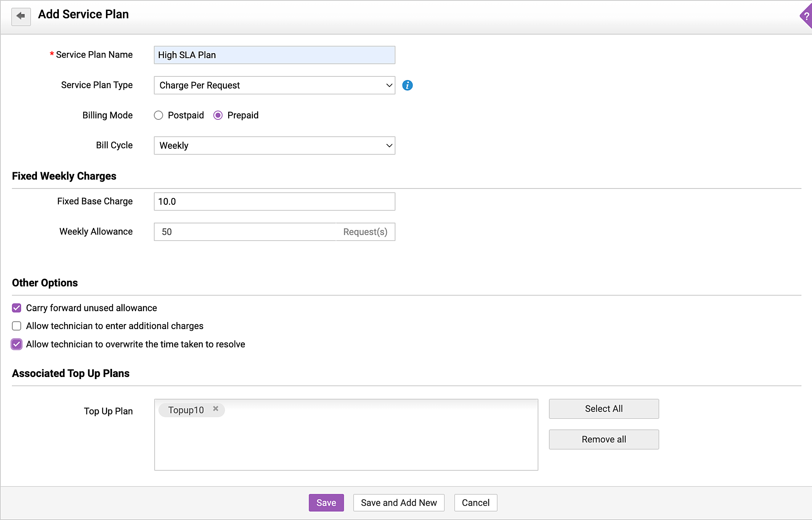812x520 pixels.
Task: Remove the Topup10 tag with x icon
Action: coord(216,409)
